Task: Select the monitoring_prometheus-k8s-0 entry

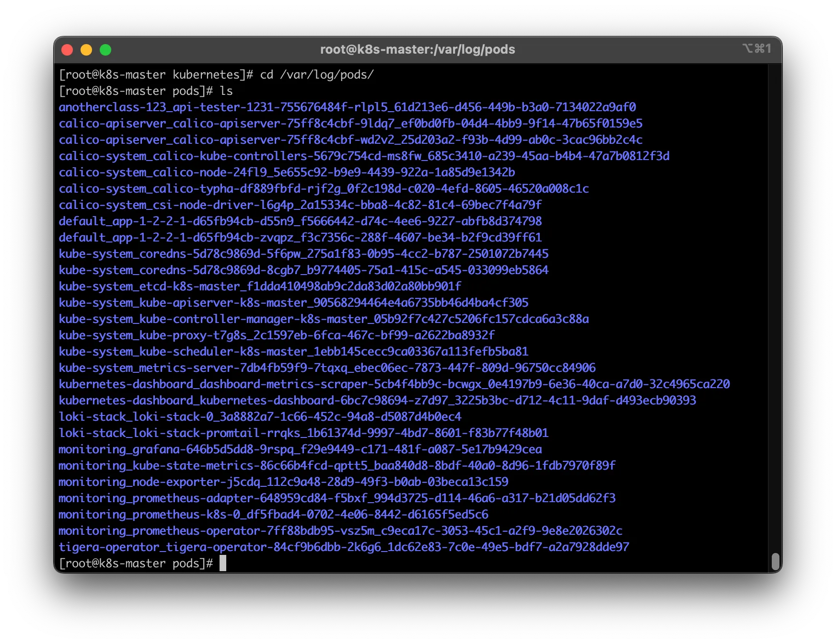Action: coord(274,515)
